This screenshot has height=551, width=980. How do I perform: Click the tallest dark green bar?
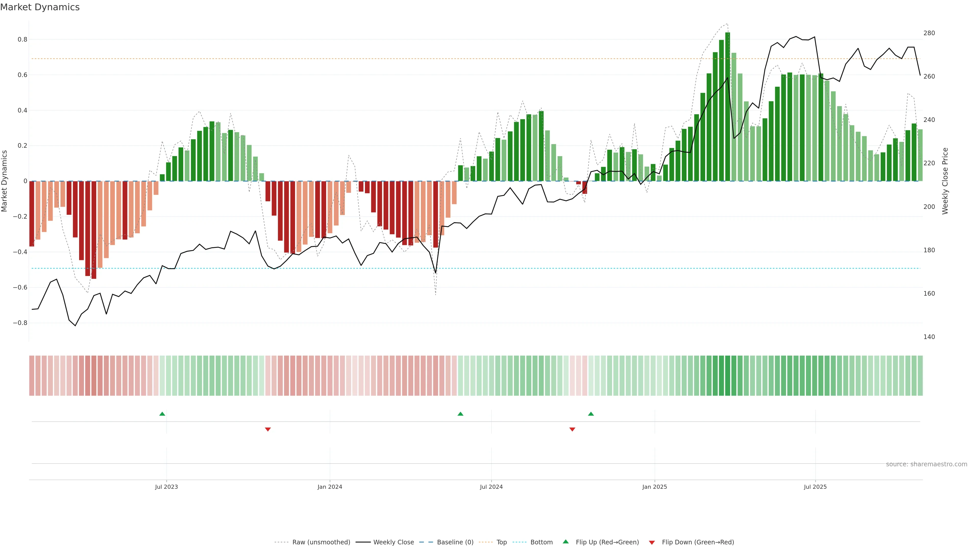[727, 106]
